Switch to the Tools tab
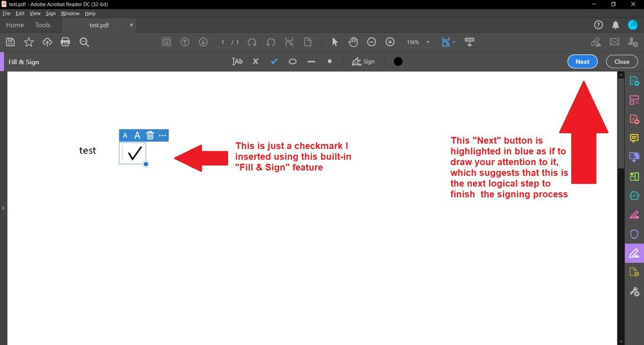Image resolution: width=644 pixels, height=345 pixels. click(x=43, y=25)
